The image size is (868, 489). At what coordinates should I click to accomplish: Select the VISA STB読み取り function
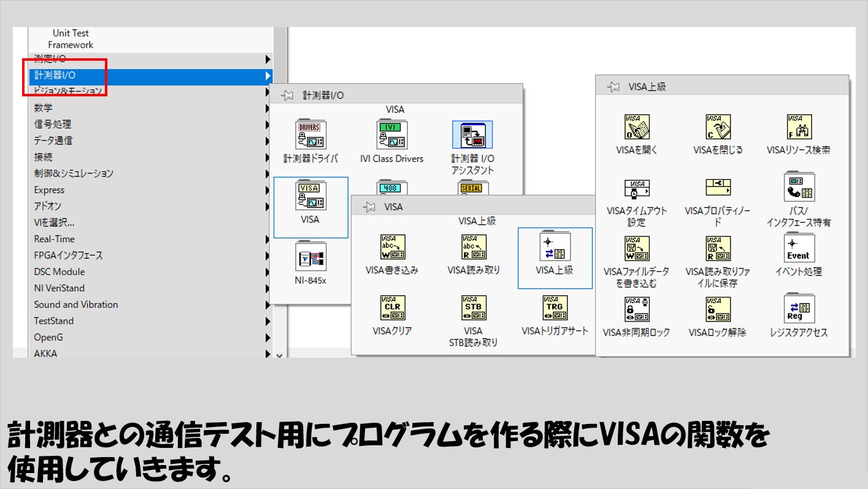coord(474,308)
